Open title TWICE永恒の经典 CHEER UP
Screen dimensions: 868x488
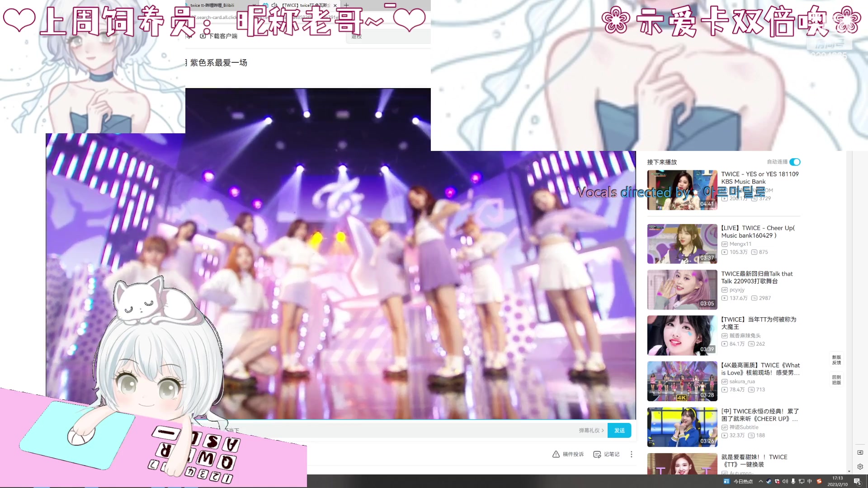click(760, 415)
